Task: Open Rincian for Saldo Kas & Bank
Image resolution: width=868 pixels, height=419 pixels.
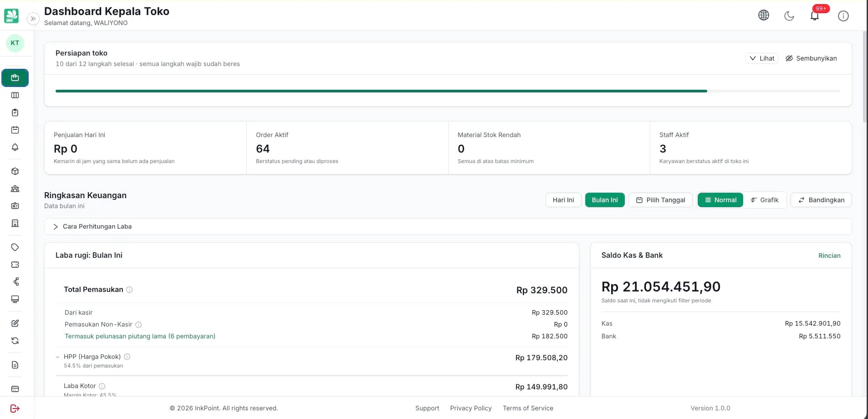Action: coord(829,255)
